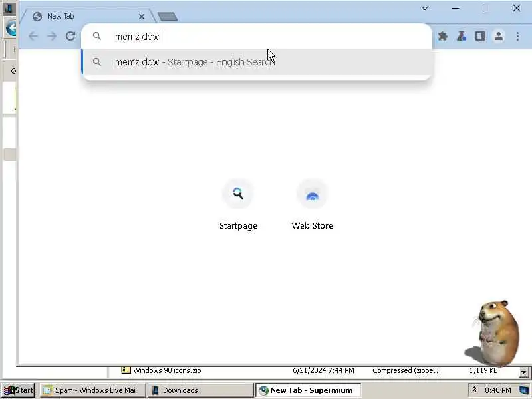Open the Extensions puzzle icon
Screen dimensions: 532x399
[442, 36]
